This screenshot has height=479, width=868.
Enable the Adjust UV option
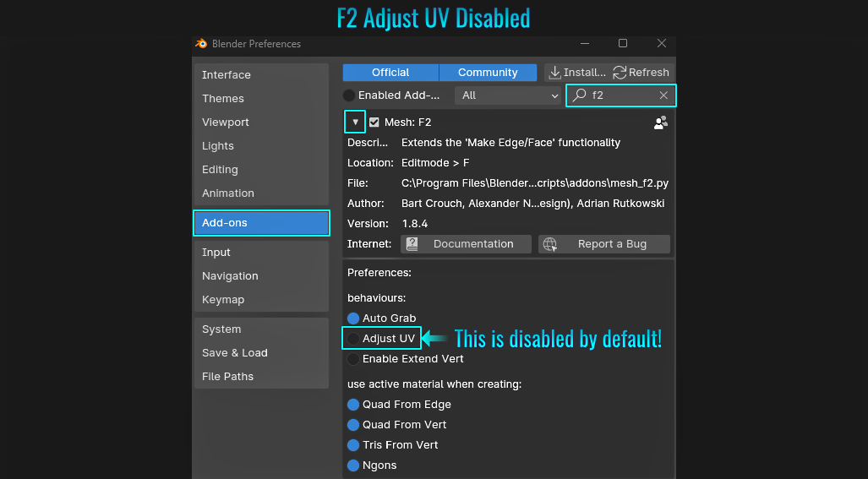click(353, 339)
